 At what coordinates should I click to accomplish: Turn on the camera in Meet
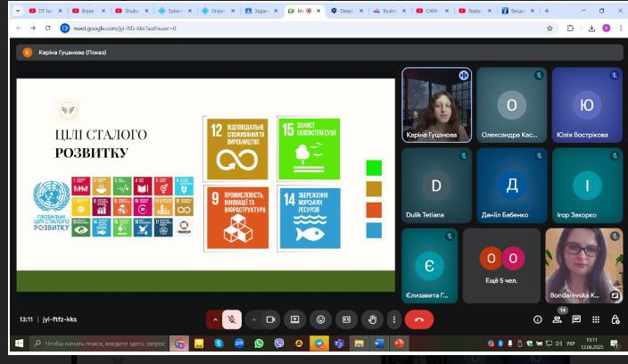(x=270, y=319)
